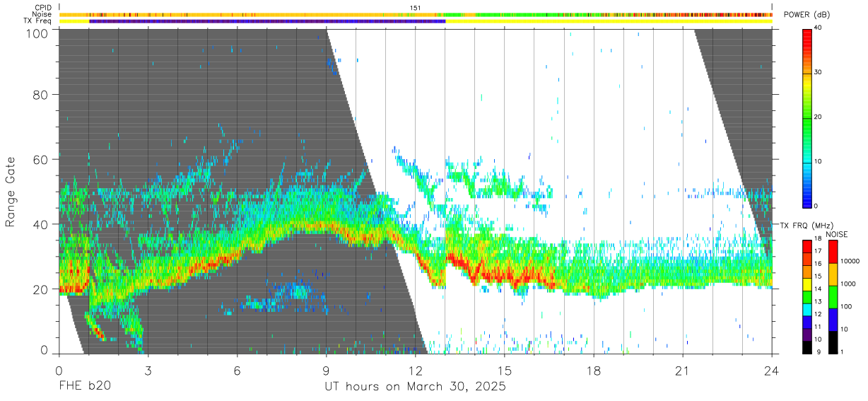Screen dimensions: 868x401
Task: Click the x-axis tick label '3'
Action: click(148, 371)
